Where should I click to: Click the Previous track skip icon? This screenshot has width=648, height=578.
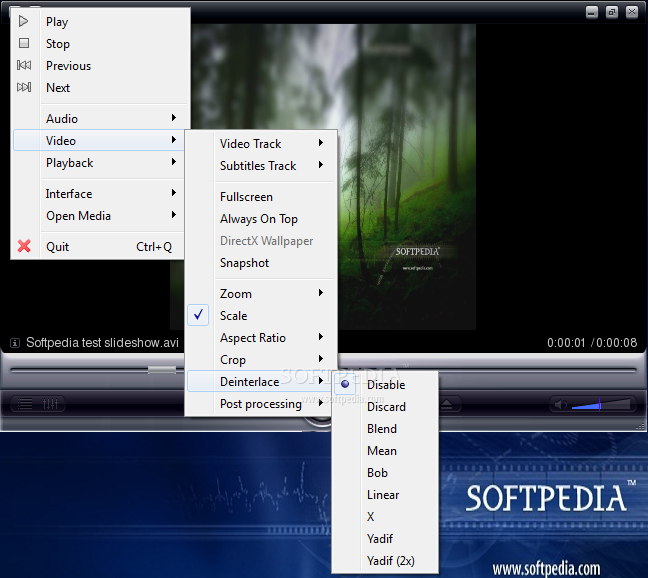[x=24, y=65]
